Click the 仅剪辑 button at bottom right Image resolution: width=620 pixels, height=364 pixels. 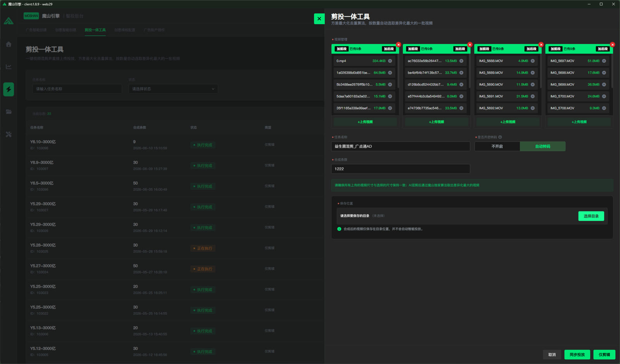604,355
